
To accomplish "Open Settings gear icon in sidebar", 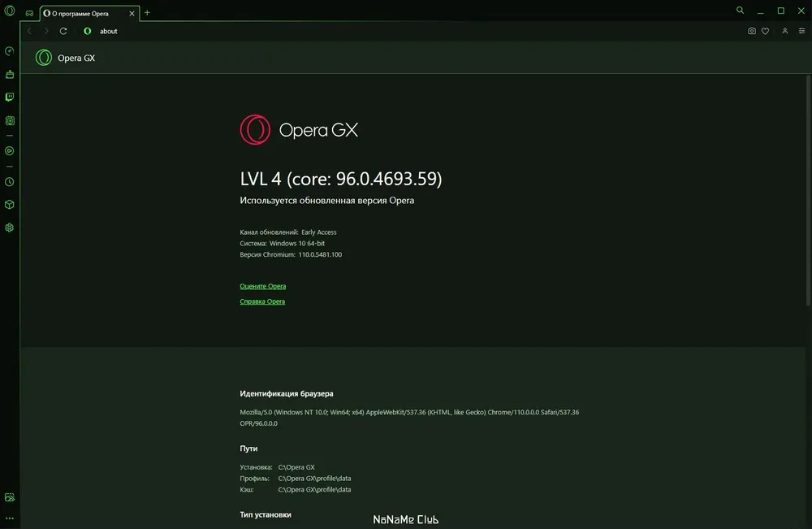I will [x=9, y=228].
